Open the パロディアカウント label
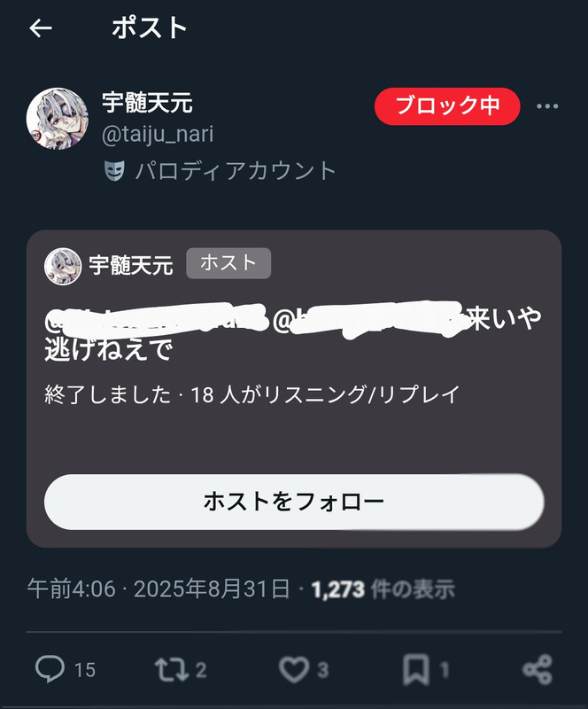 235,171
